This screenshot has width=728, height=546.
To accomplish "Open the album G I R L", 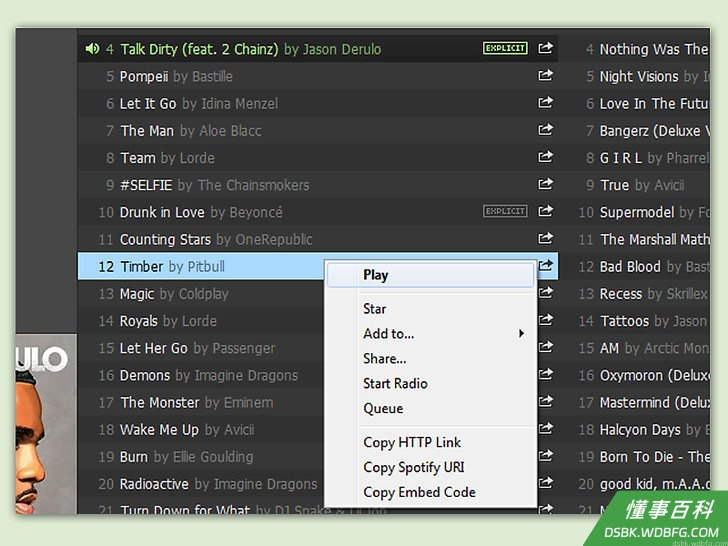I will point(621,158).
